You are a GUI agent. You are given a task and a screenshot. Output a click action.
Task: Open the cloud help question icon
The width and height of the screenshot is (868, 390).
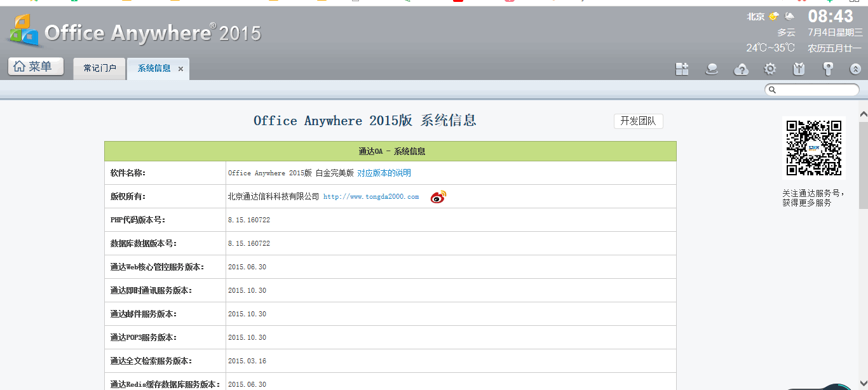741,69
